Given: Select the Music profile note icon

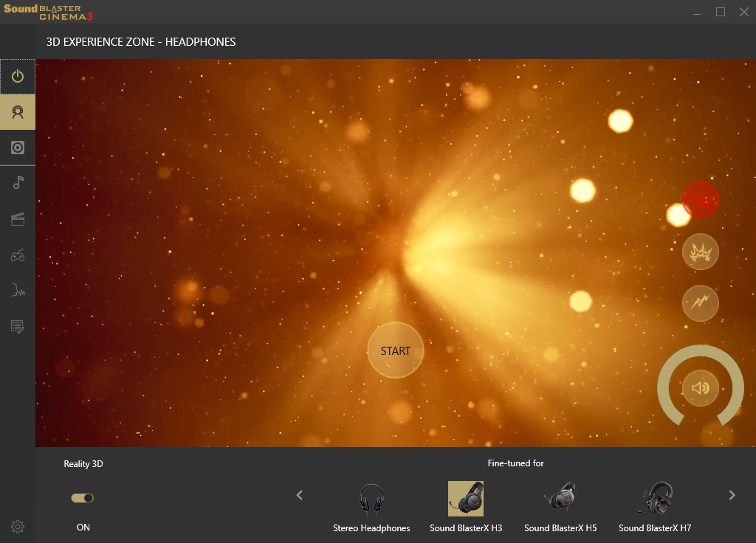Looking at the screenshot, I should click(18, 183).
